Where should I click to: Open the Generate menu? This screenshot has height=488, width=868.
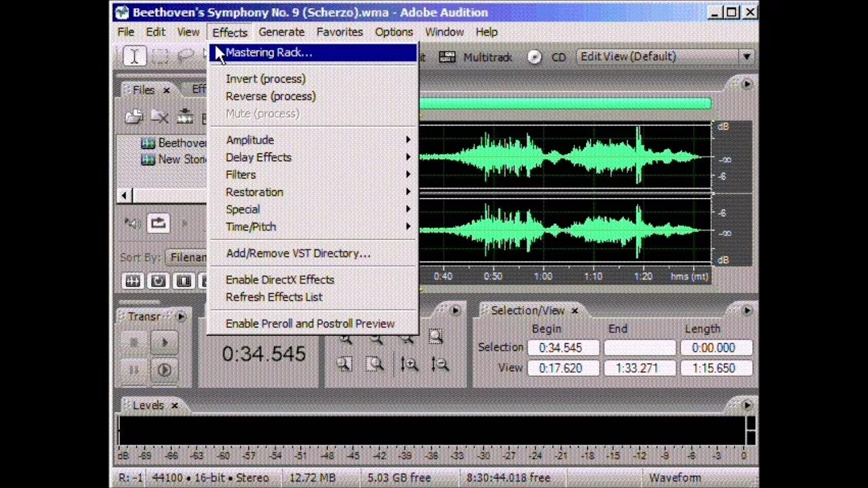click(x=281, y=32)
